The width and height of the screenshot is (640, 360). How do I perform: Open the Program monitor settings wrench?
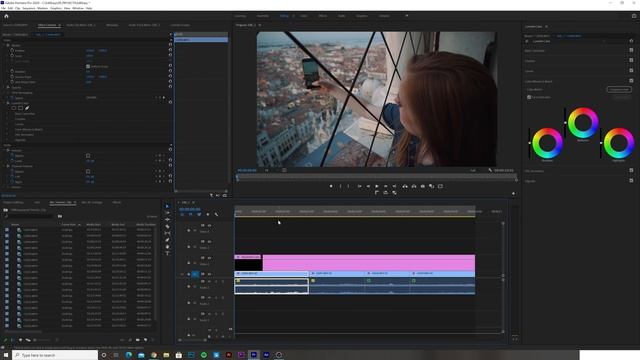coord(490,170)
